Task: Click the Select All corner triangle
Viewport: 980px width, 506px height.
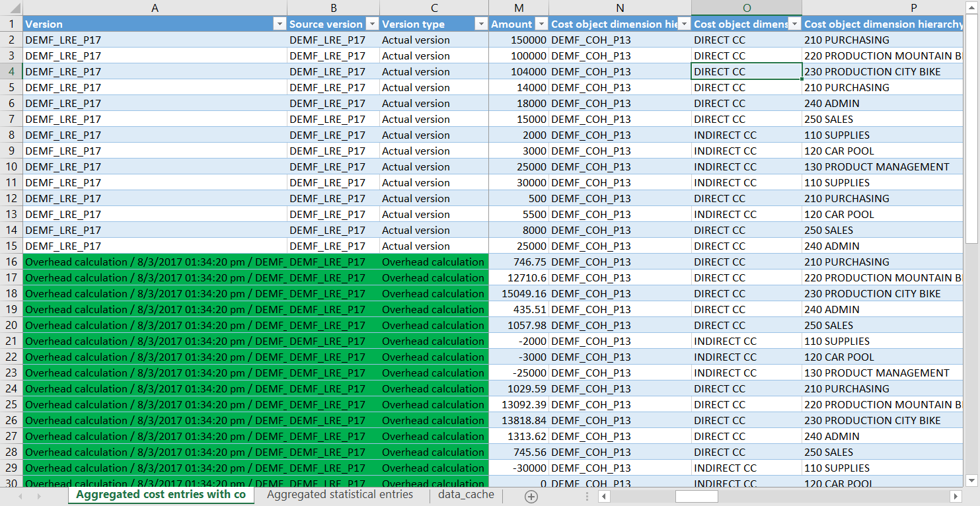Action: pos(11,8)
